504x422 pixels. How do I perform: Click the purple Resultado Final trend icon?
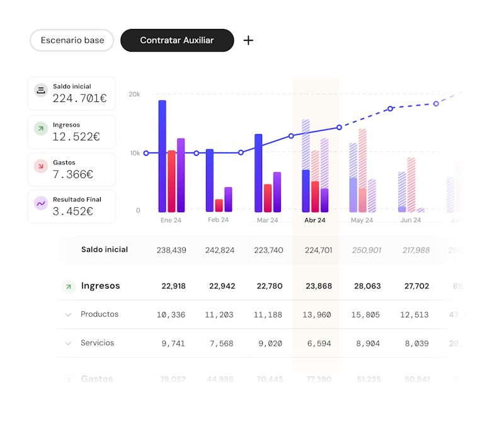pyautogui.click(x=41, y=204)
